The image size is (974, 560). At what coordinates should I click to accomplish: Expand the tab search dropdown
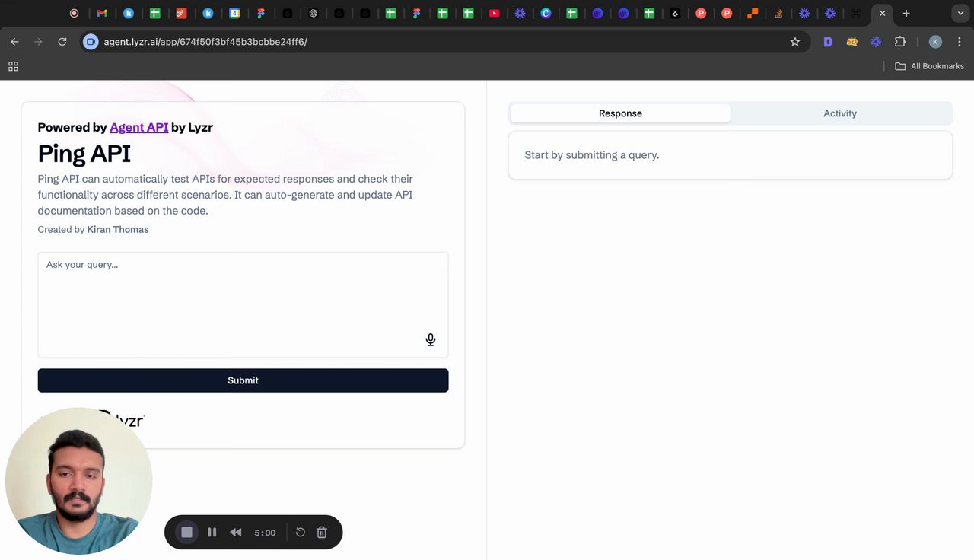(x=961, y=13)
